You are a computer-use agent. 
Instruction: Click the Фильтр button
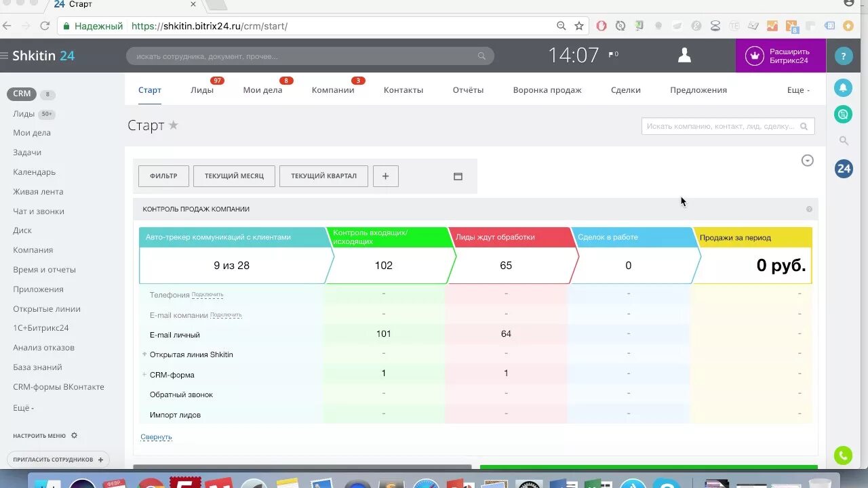(163, 176)
